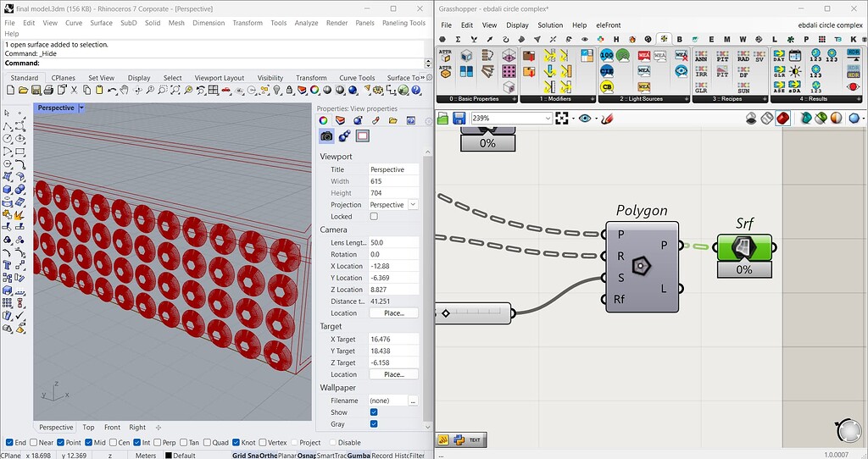Click the padlock Lock icon in Rhino toolbar

(290, 90)
